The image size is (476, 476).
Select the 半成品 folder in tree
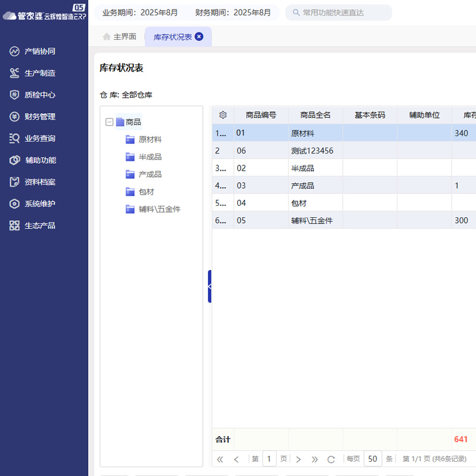tap(144, 157)
